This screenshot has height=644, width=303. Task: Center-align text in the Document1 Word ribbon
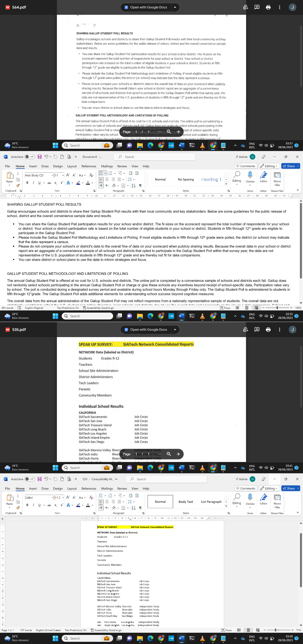(x=107, y=179)
